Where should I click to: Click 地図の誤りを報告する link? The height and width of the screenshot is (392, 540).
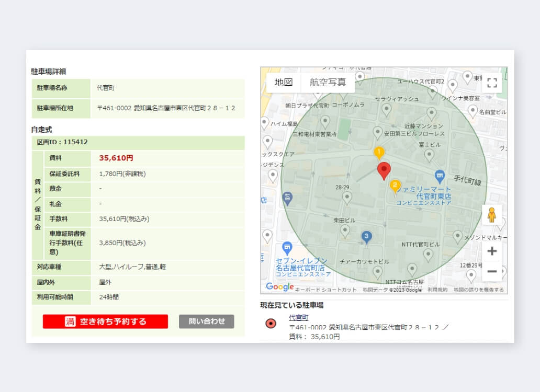pyautogui.click(x=478, y=290)
